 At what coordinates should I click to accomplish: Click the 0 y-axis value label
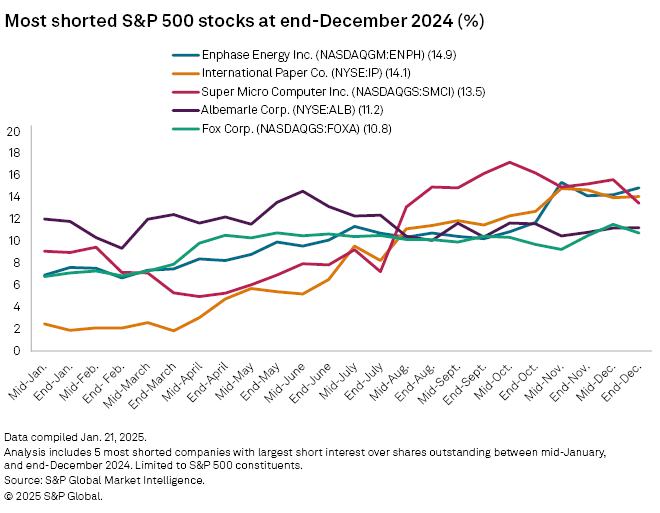16,351
